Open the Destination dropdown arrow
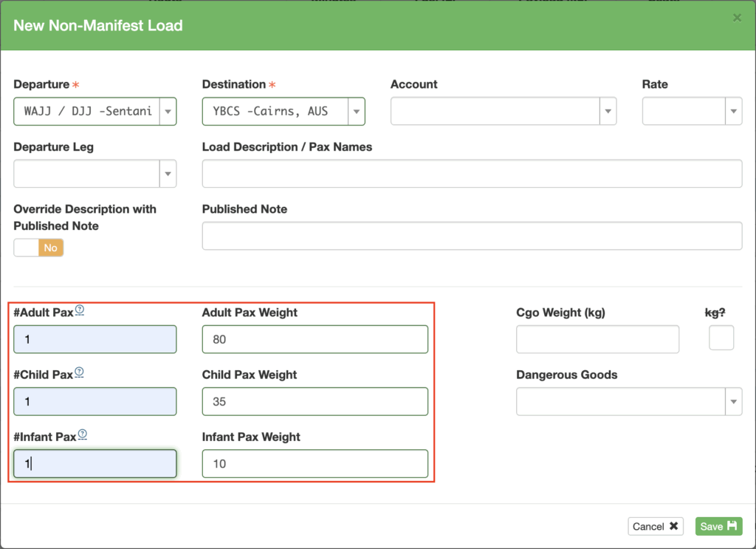Image resolution: width=756 pixels, height=549 pixels. (357, 112)
